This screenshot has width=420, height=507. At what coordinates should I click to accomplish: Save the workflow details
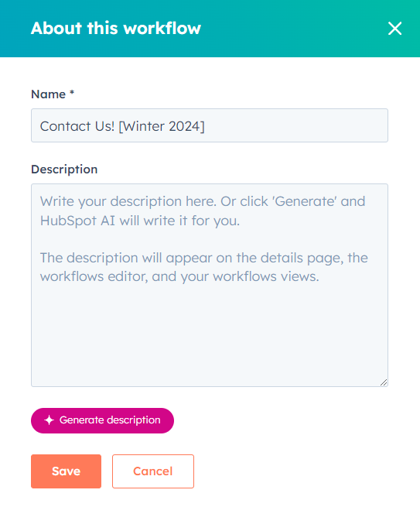66,471
